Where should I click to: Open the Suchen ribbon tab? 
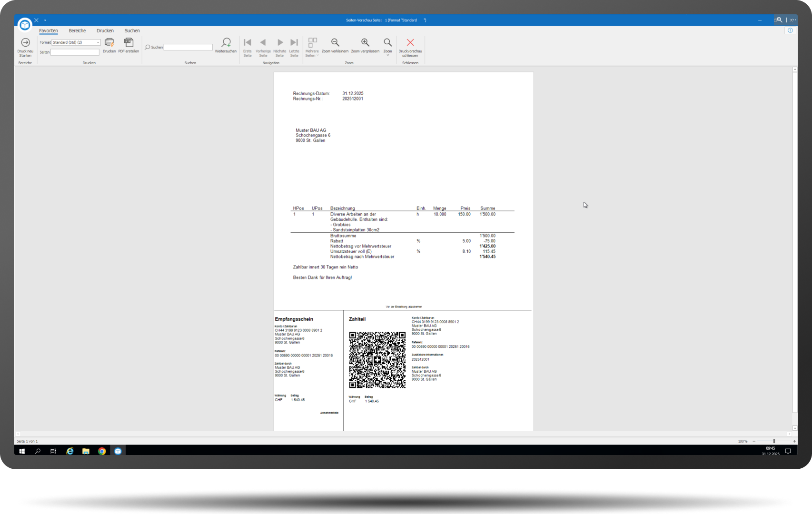132,31
